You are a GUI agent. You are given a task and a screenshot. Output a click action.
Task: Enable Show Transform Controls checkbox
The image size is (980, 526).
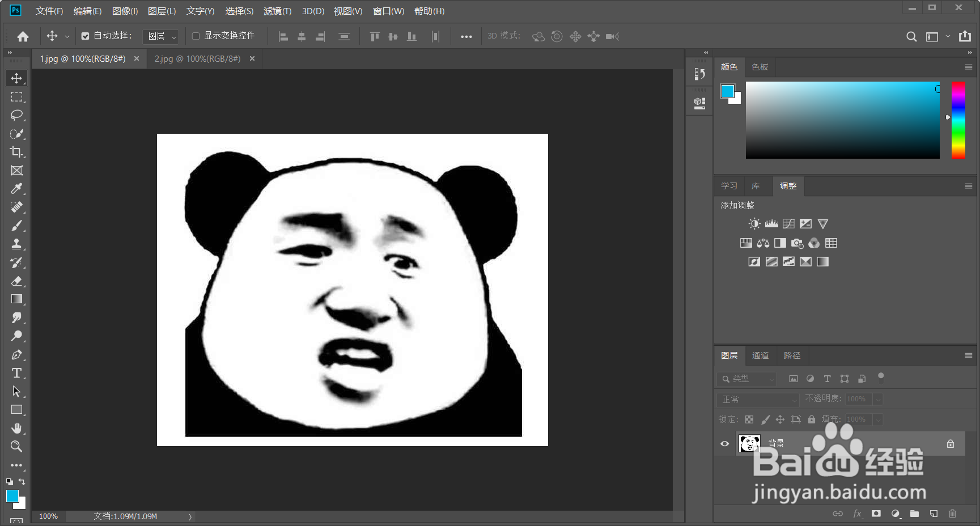point(196,36)
